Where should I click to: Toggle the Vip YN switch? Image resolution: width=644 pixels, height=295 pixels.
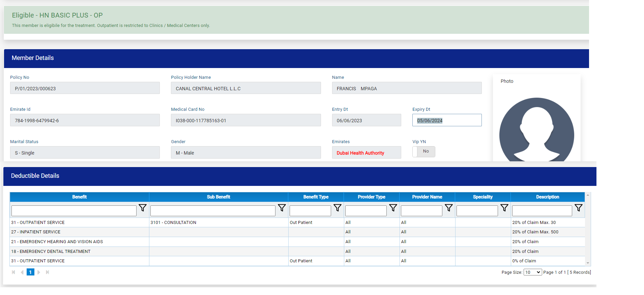pos(423,152)
